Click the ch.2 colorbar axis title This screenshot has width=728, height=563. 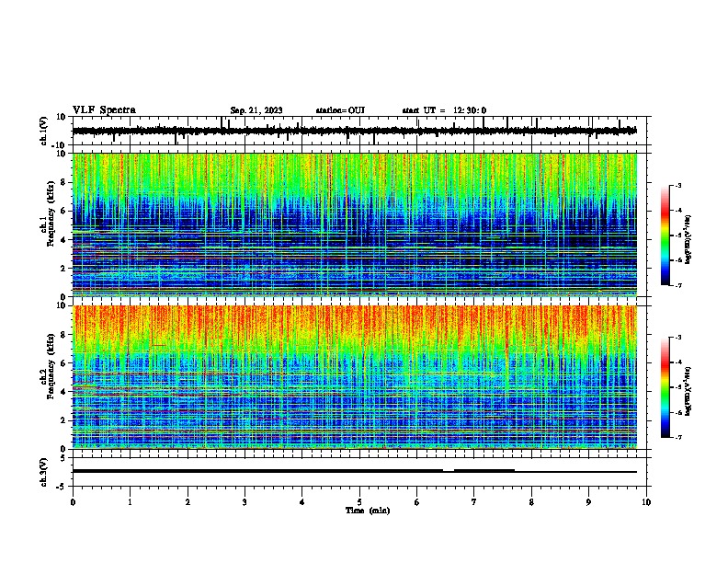(x=688, y=392)
